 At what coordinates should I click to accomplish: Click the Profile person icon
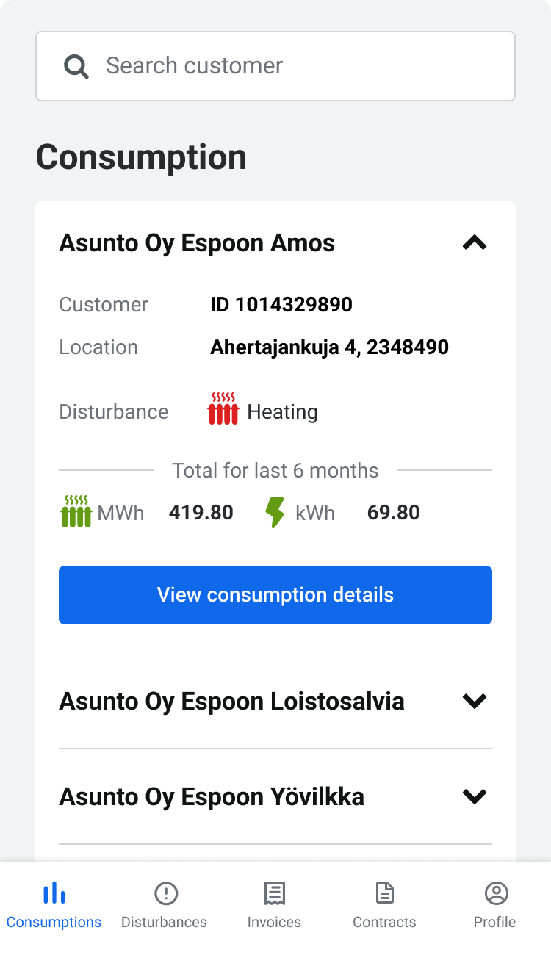pos(497,893)
